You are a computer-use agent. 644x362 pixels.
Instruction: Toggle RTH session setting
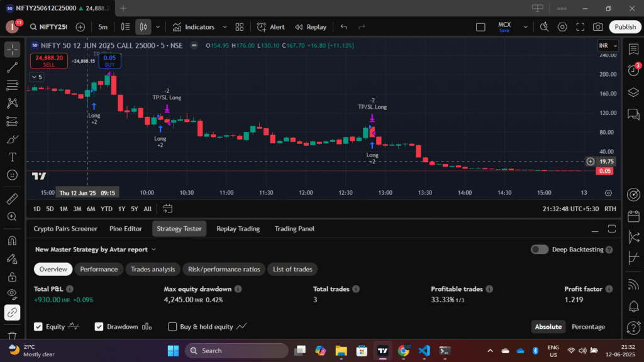[610, 209]
